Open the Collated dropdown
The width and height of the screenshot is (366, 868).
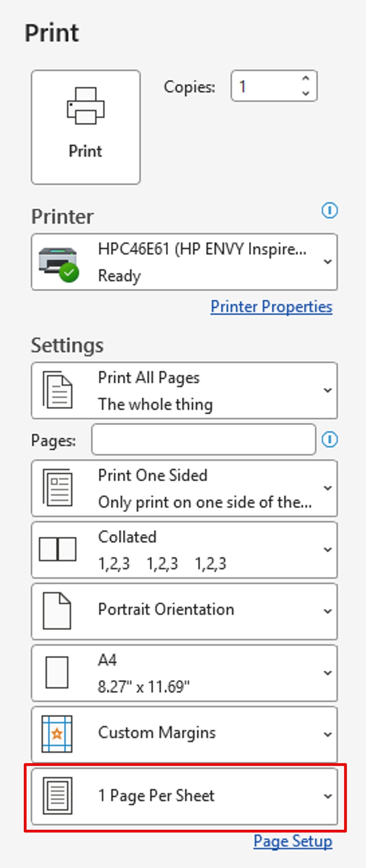pyautogui.click(x=185, y=550)
